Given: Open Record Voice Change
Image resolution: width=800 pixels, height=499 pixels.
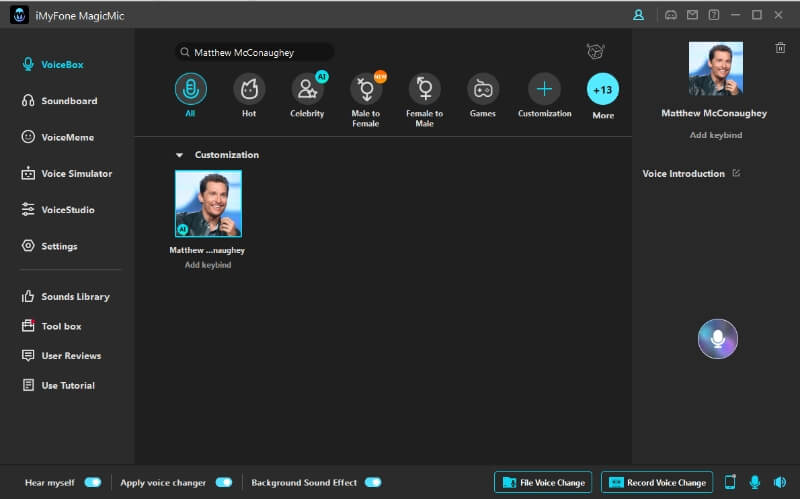Looking at the screenshot, I should 657,482.
